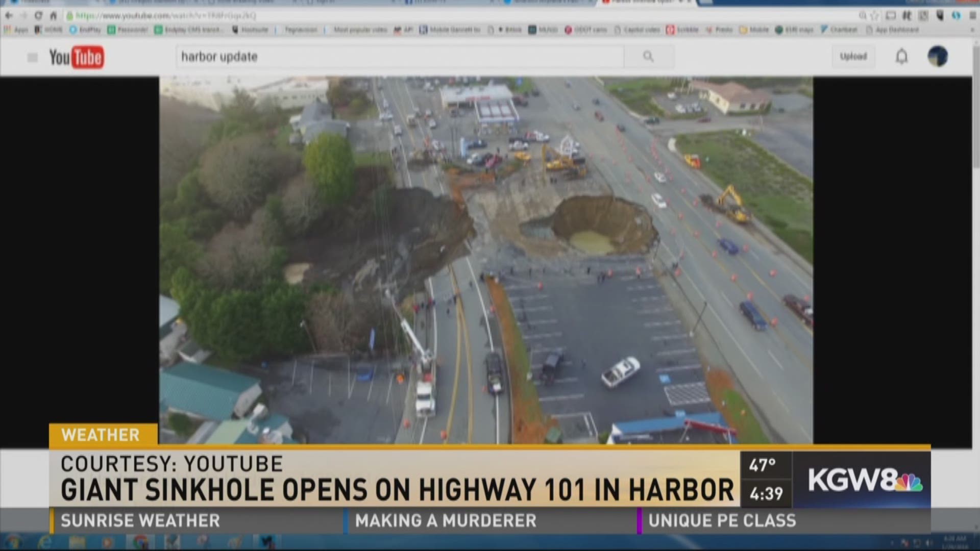
Task: Open the Apps bookmarks shortcut
Action: click(x=16, y=30)
